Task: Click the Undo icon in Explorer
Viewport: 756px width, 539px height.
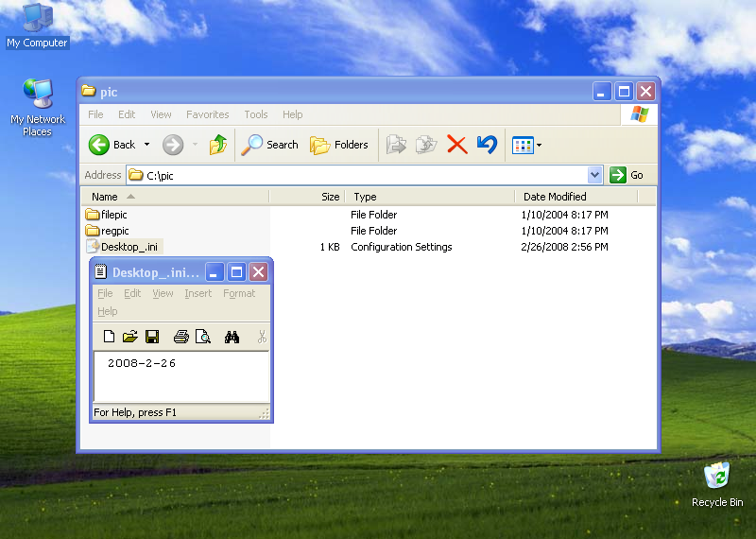Action: point(487,145)
